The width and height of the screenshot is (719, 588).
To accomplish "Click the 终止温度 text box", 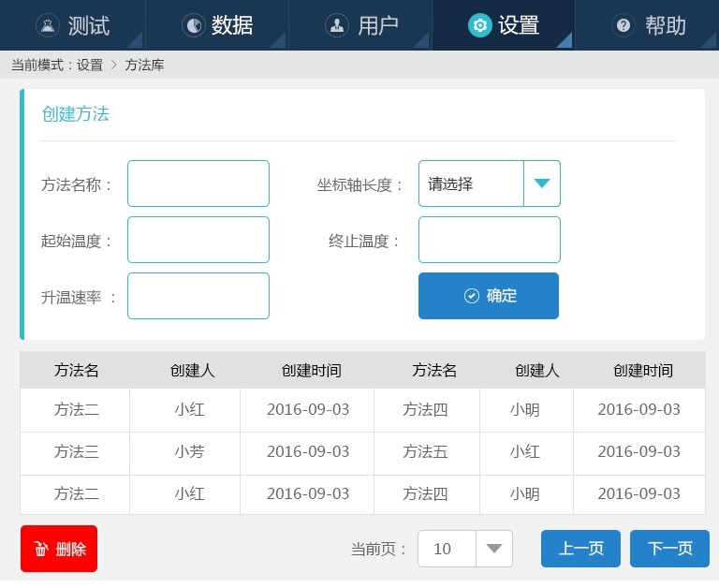I will (490, 240).
